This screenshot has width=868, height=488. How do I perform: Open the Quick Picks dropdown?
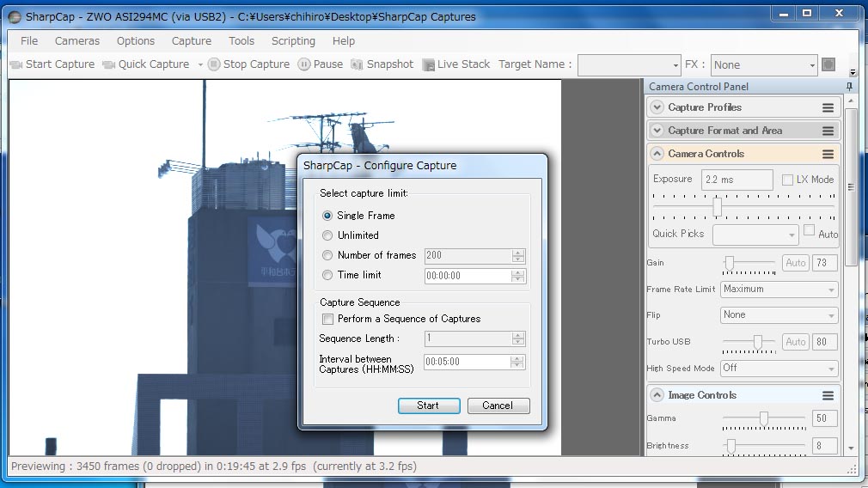click(x=755, y=235)
